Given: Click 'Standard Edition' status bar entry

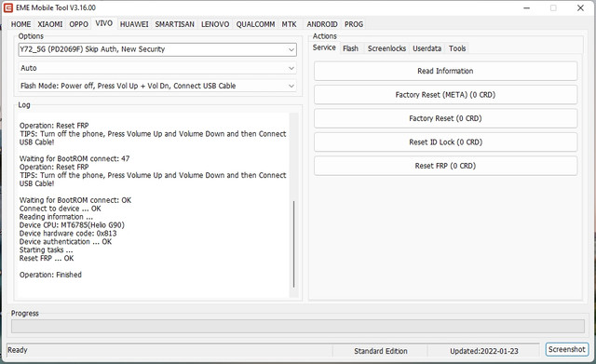Looking at the screenshot, I should 381,351.
